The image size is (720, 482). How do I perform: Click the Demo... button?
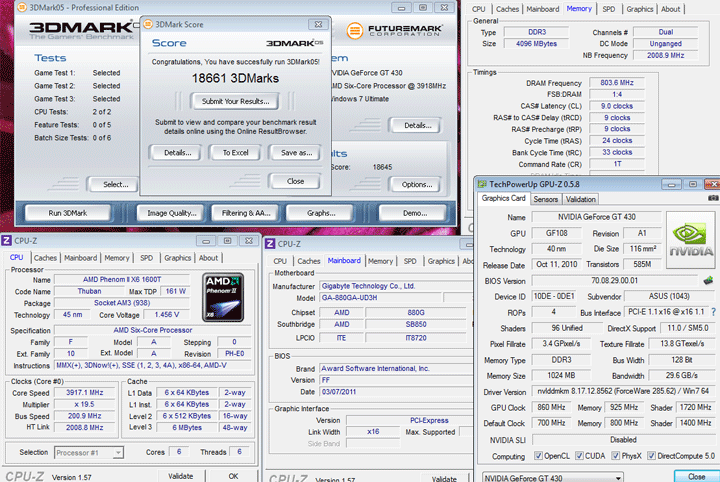pyautogui.click(x=415, y=213)
